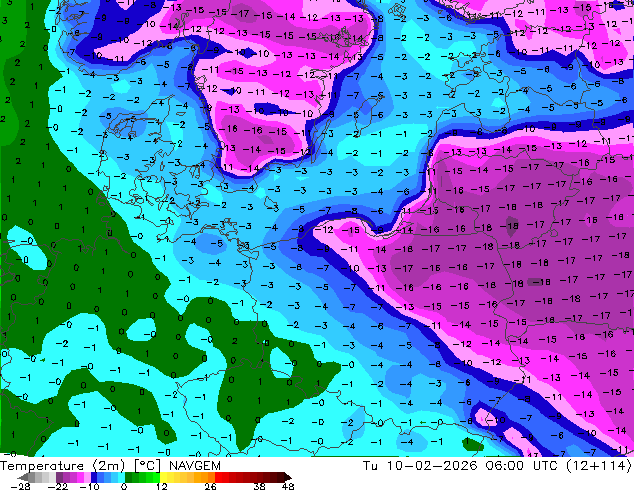Click the 12 label on the color scale
Screen dimensions: 634x490
click(162, 486)
